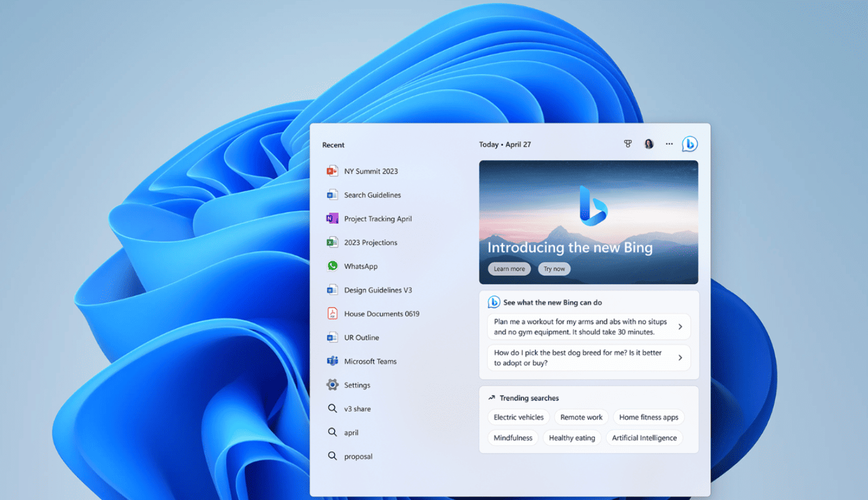Click the search icon beside v3 share
The width and height of the screenshot is (868, 500).
click(332, 409)
